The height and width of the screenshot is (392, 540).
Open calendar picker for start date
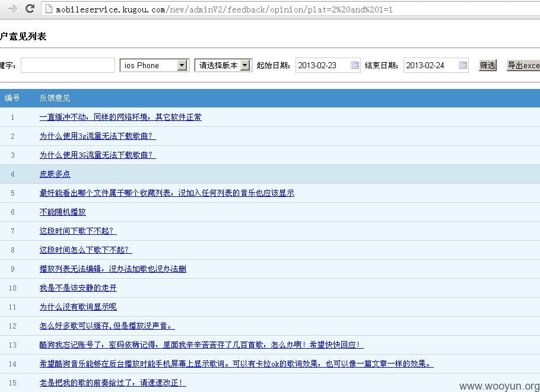pyautogui.click(x=355, y=65)
